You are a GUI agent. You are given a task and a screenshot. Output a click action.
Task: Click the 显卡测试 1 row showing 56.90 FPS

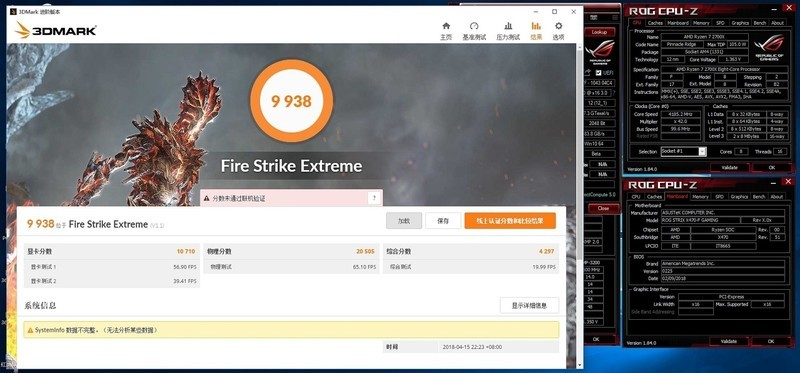click(112, 267)
